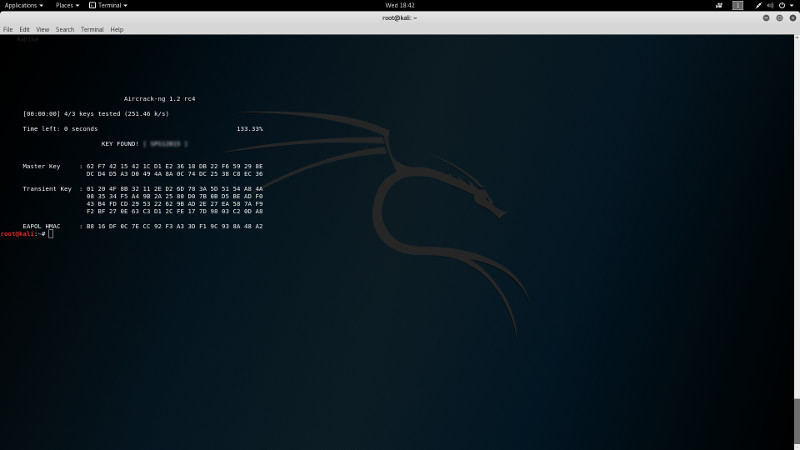Click the Terminal icon beside the Terminal label
Screen dimensions: 800x450
pyautogui.click(x=92, y=5)
